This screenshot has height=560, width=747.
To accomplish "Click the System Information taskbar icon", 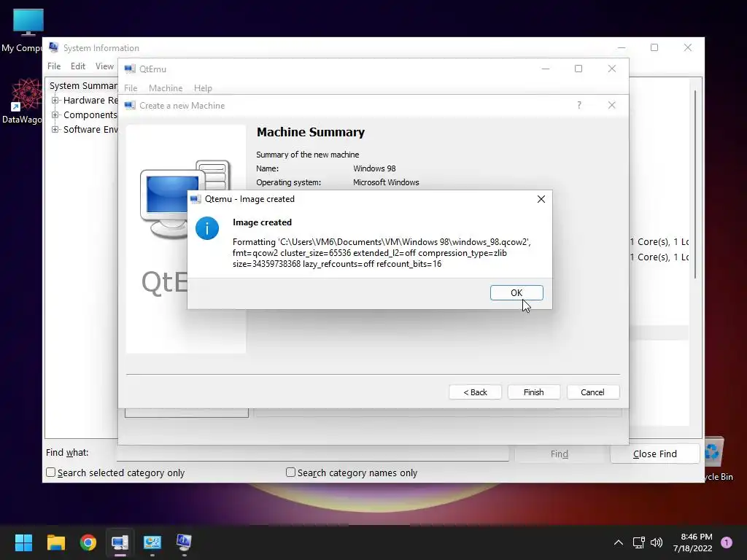I will (185, 542).
